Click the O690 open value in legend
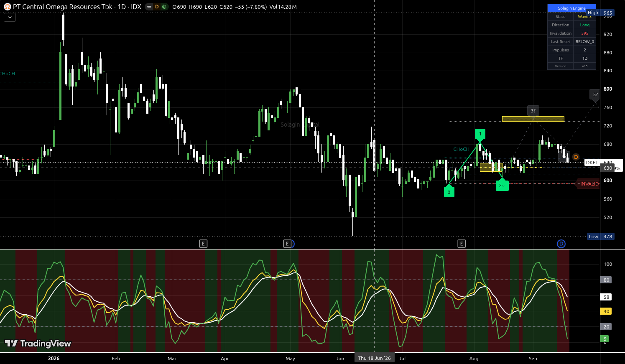Viewport: 625px width, 364px height. point(179,7)
